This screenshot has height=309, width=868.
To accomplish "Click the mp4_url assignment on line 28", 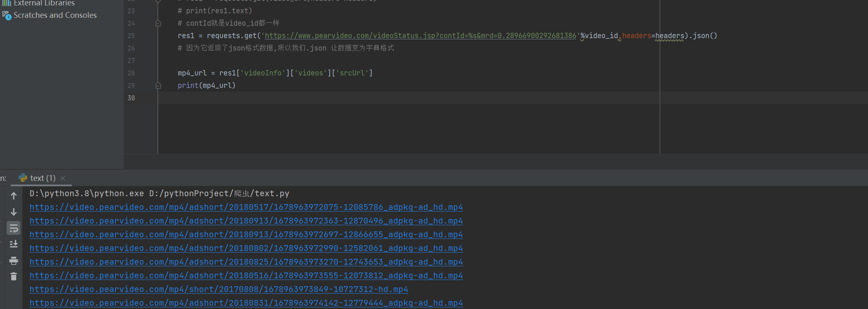I will point(275,73).
